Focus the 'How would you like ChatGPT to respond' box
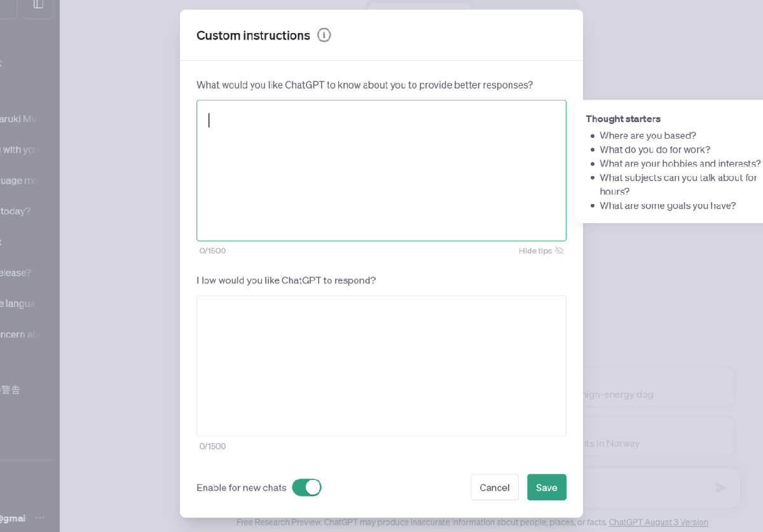Viewport: 763px width, 532px height. point(381,366)
